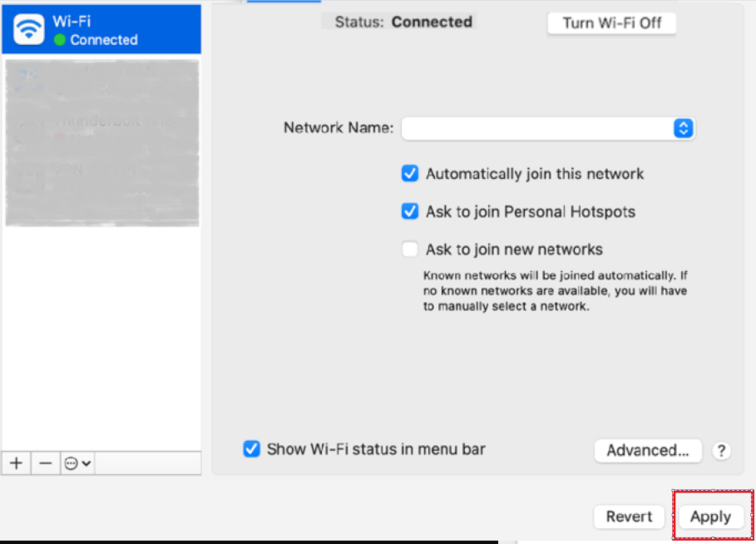Screen dimensions: 756x544
Task: Uncheck Automatically join this network
Action: pyautogui.click(x=410, y=174)
